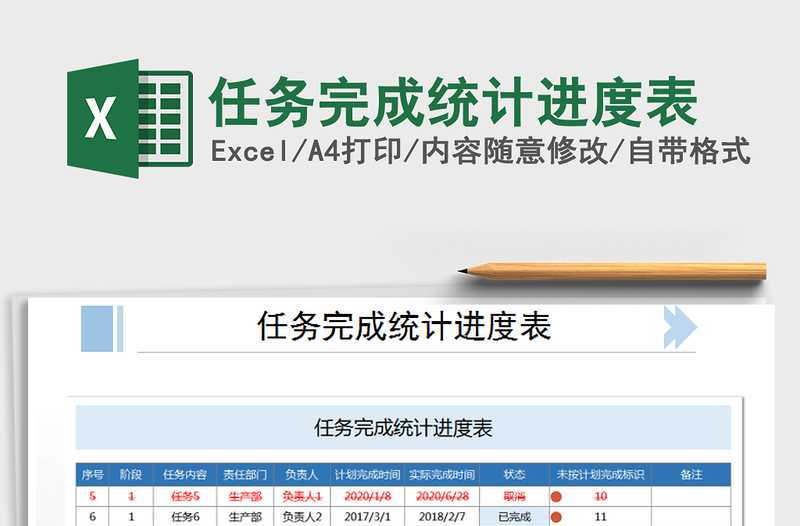The image size is (800, 526).
Task: Click the 序号 cell showing 6
Action: point(92,516)
